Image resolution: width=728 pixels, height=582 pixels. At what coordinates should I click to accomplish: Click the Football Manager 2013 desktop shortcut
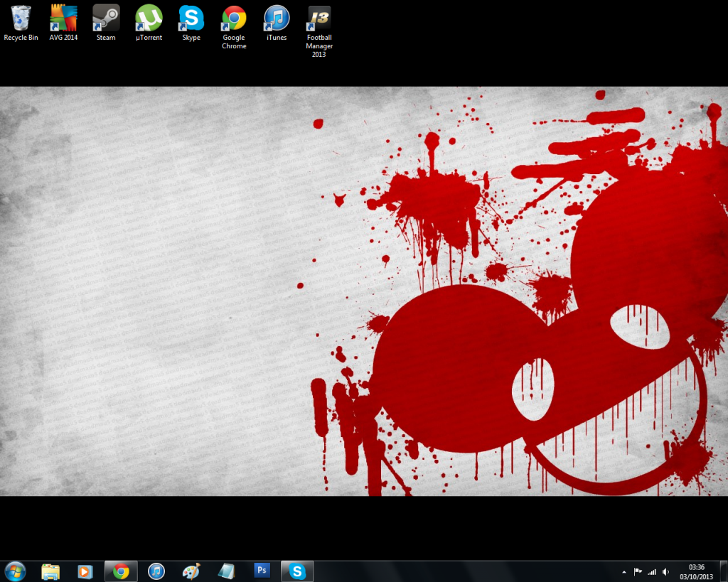pyautogui.click(x=319, y=31)
